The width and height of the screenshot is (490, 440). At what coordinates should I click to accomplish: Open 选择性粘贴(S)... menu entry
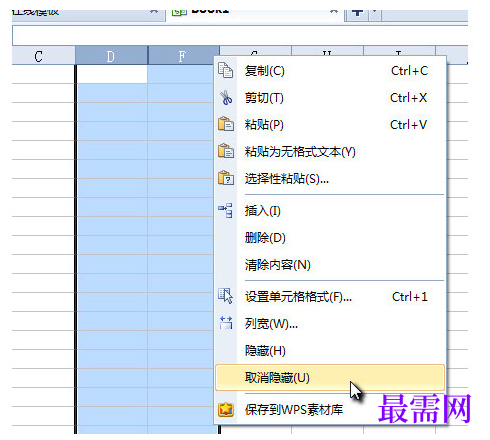(329, 179)
